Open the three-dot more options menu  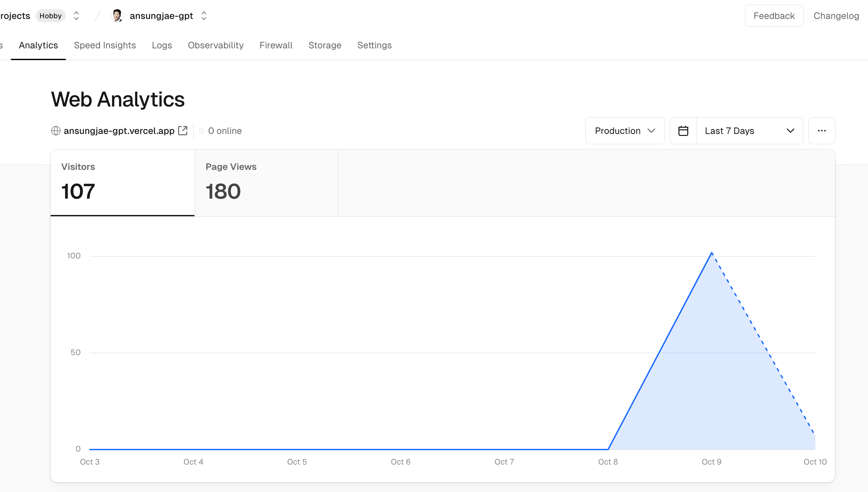click(822, 131)
